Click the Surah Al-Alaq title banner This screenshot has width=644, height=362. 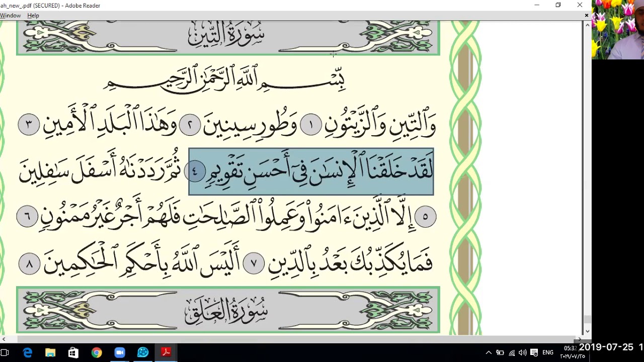228,310
